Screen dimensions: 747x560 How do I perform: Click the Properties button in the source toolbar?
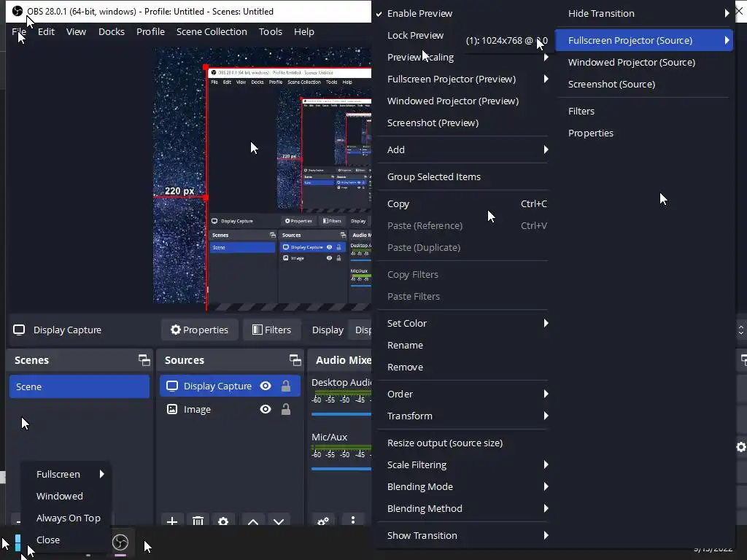coord(199,330)
